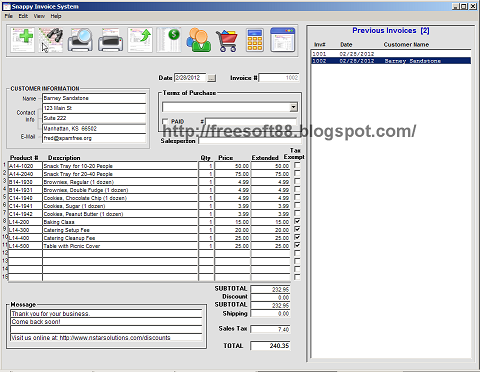The width and height of the screenshot is (480, 372).
Task: Open the payments dollar sign icon
Action: pyautogui.click(x=169, y=40)
